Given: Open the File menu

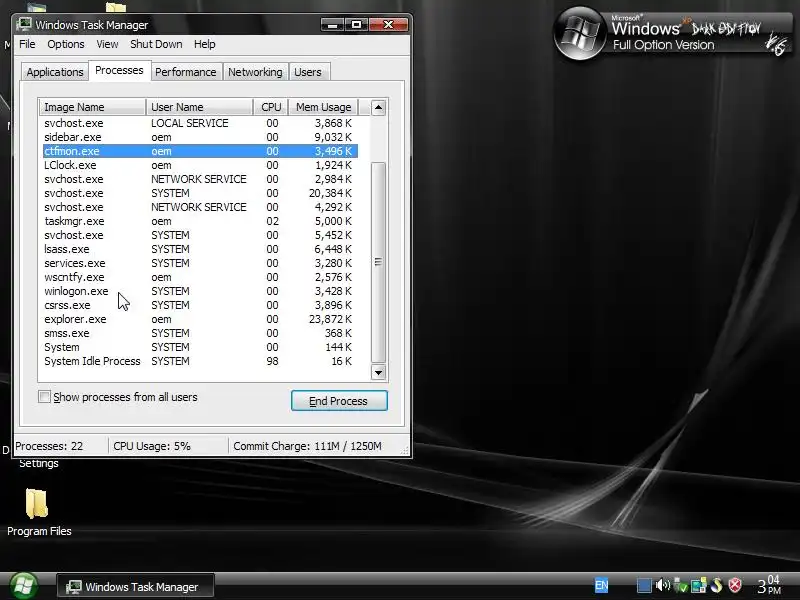Looking at the screenshot, I should (x=27, y=44).
